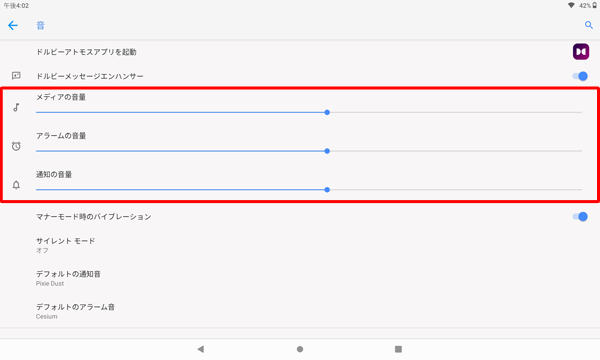600x360 pixels.
Task: Click the 通知の音量 slider handle
Action: click(327, 190)
